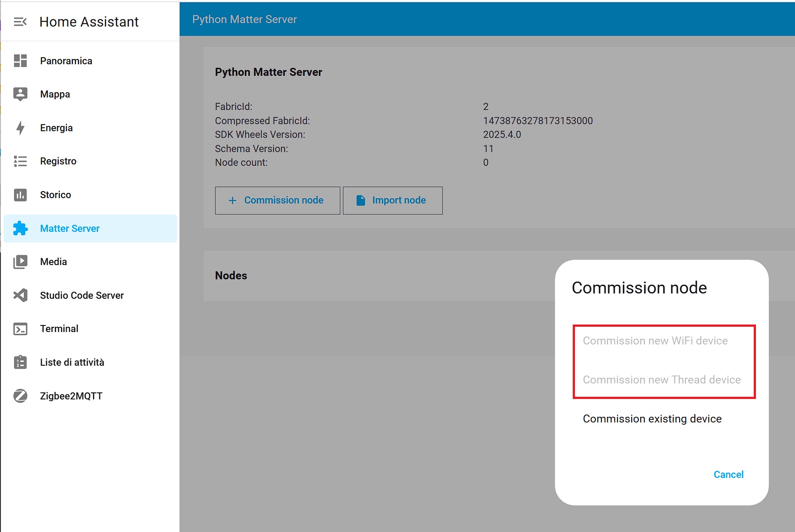The width and height of the screenshot is (795, 532).
Task: Click the Schema Version label
Action: 252,149
